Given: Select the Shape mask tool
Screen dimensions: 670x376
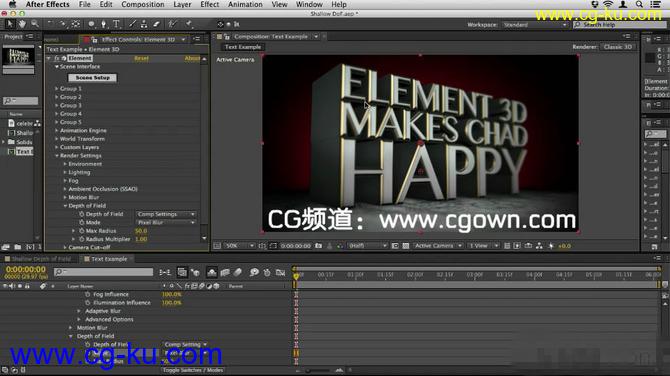Looking at the screenshot, I should (x=91, y=24).
